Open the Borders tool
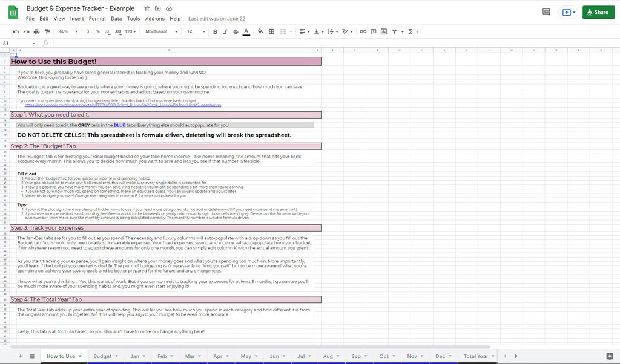 pyautogui.click(x=272, y=31)
